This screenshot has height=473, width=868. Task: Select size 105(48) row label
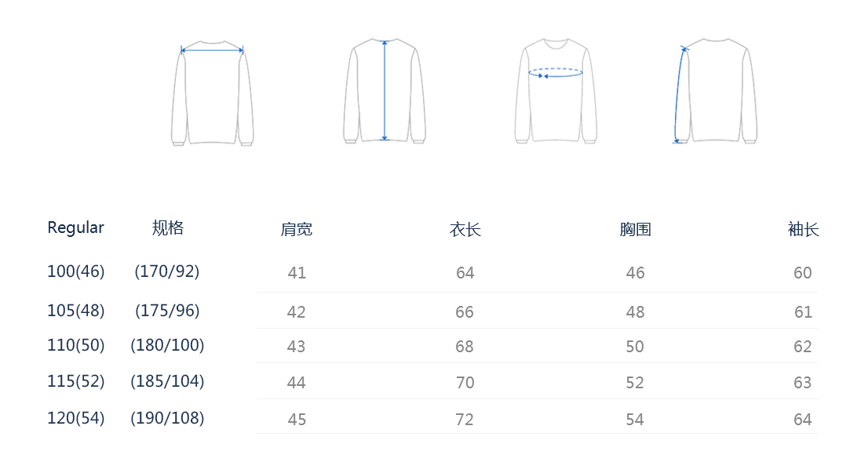pyautogui.click(x=75, y=311)
